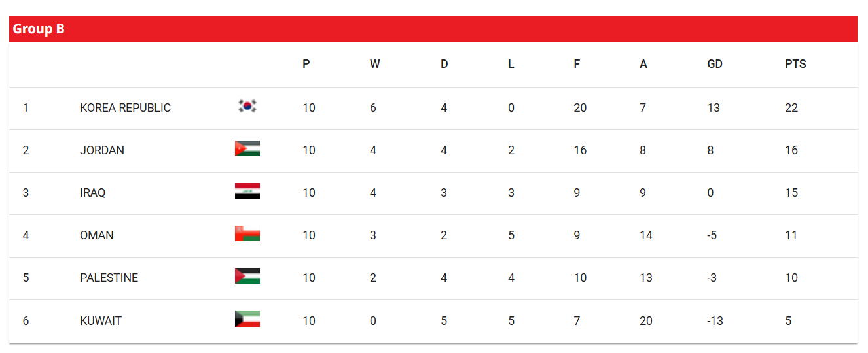Open the KOREA REPUBLIC team name
This screenshot has height=353, width=868.
pos(125,108)
